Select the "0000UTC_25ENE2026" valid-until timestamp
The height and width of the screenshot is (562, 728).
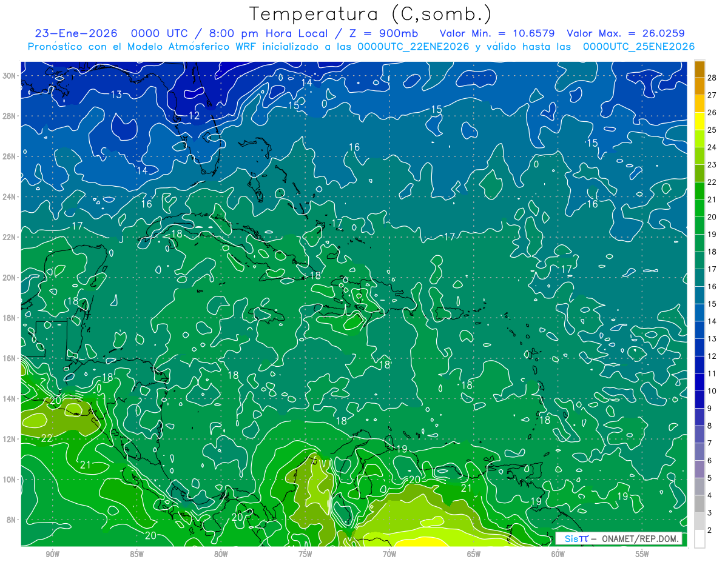click(638, 47)
